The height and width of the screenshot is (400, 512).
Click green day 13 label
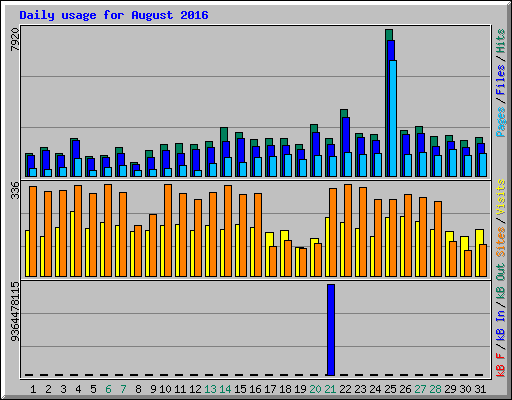(210, 389)
